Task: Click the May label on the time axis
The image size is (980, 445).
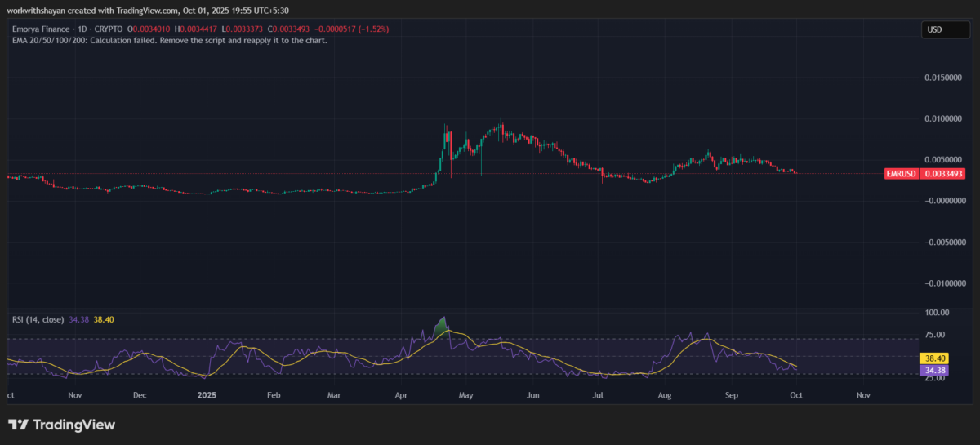Action: point(465,395)
